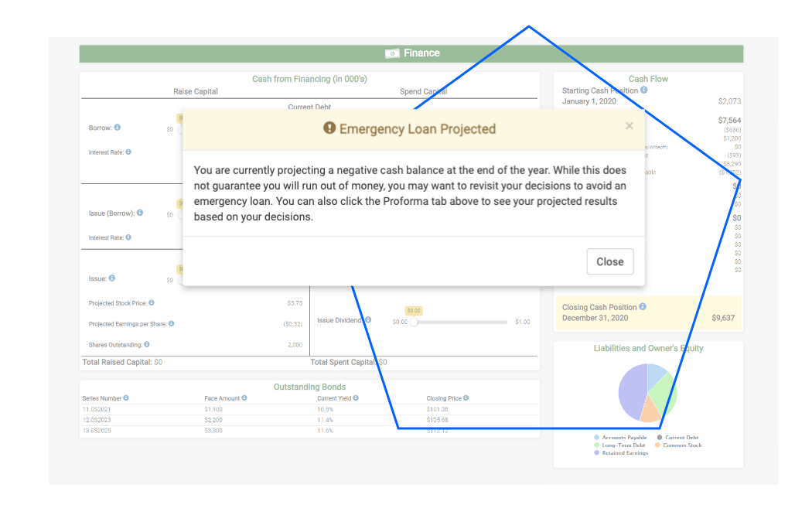Click the Current Yield column info icon

(x=355, y=397)
